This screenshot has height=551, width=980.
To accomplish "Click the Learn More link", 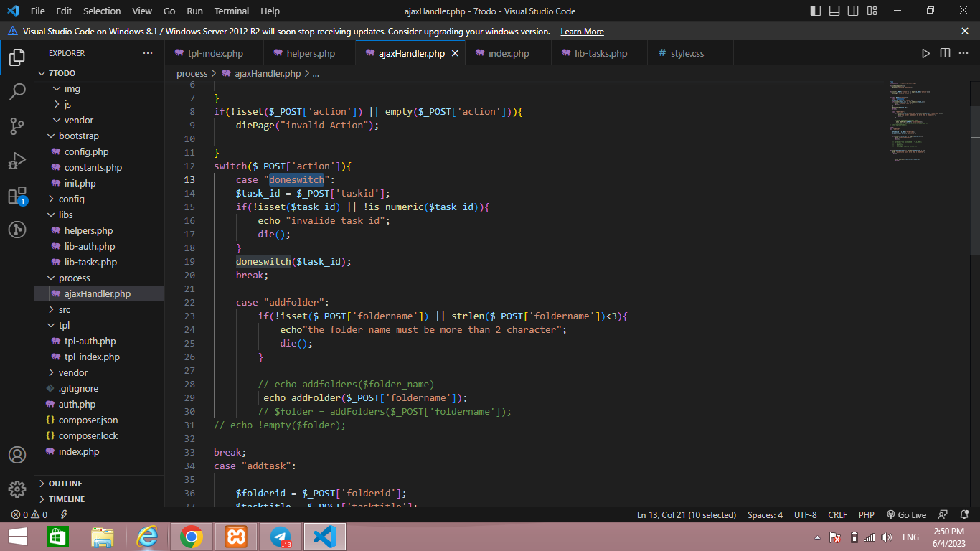I will pos(582,32).
